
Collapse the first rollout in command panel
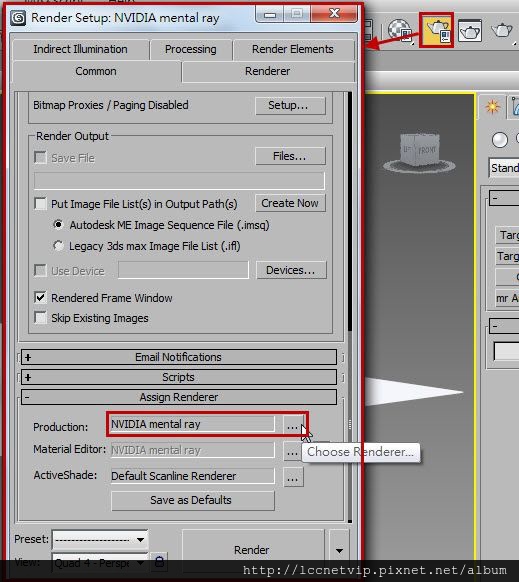click(x=504, y=198)
